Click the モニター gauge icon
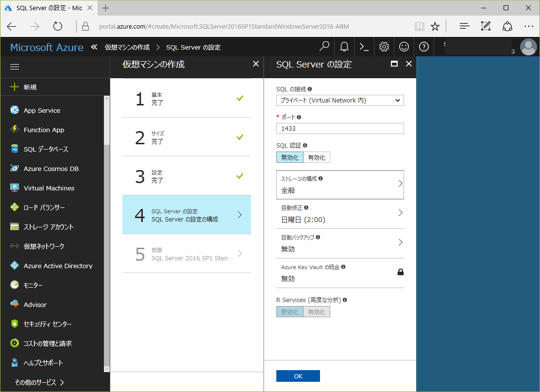Viewport: 540px width, 392px height. pyautogui.click(x=15, y=285)
